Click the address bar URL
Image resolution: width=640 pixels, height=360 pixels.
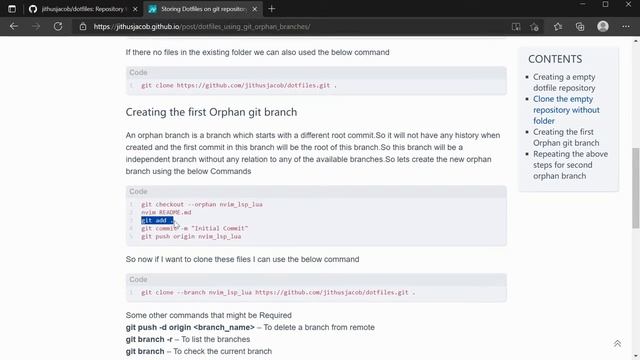pyautogui.click(x=202, y=27)
